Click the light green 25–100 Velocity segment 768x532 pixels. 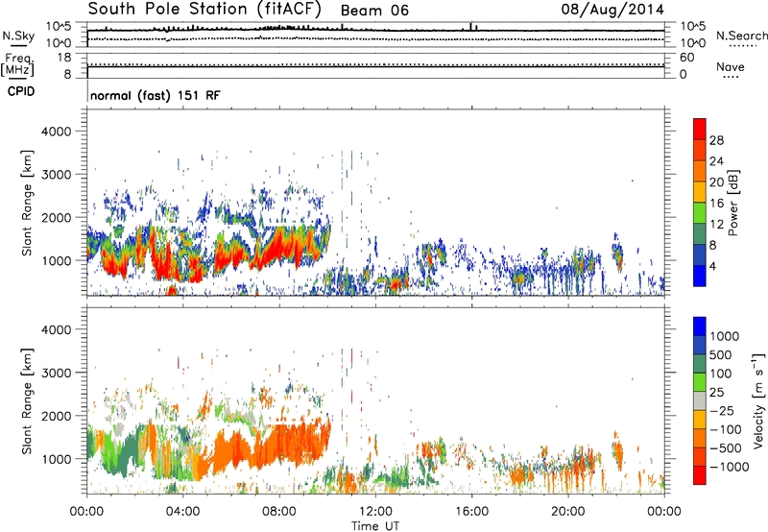point(700,382)
